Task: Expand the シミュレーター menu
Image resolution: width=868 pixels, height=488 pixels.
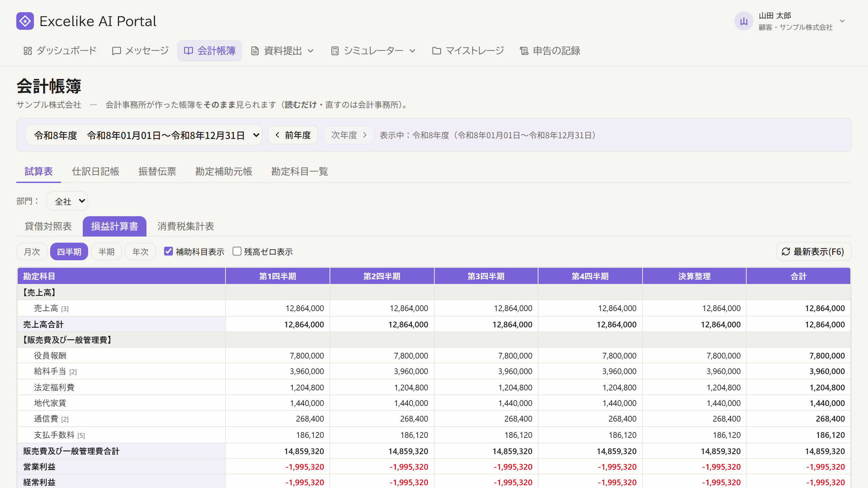Action: (373, 51)
